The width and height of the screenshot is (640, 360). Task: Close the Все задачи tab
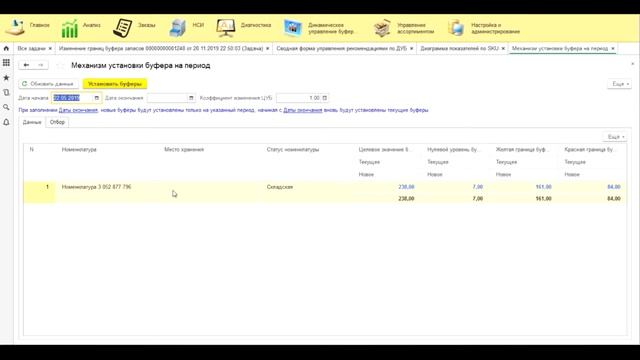click(50, 49)
